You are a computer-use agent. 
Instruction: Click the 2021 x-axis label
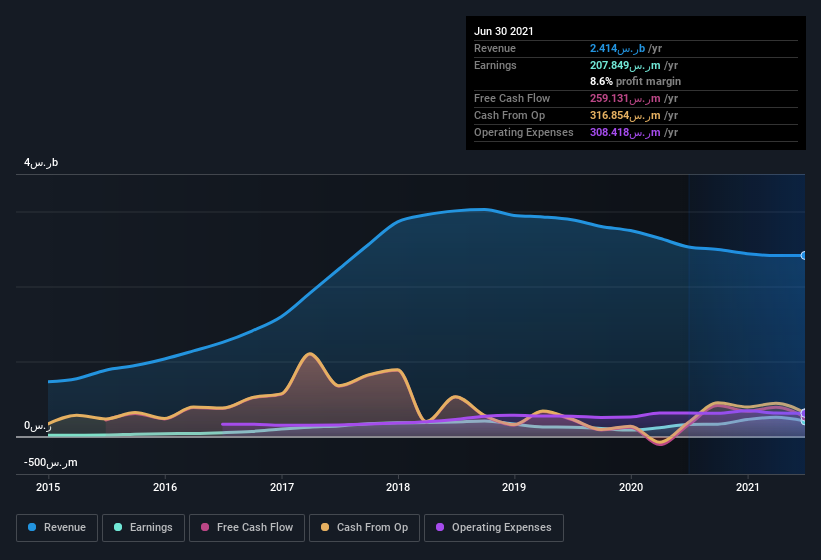pyautogui.click(x=748, y=487)
